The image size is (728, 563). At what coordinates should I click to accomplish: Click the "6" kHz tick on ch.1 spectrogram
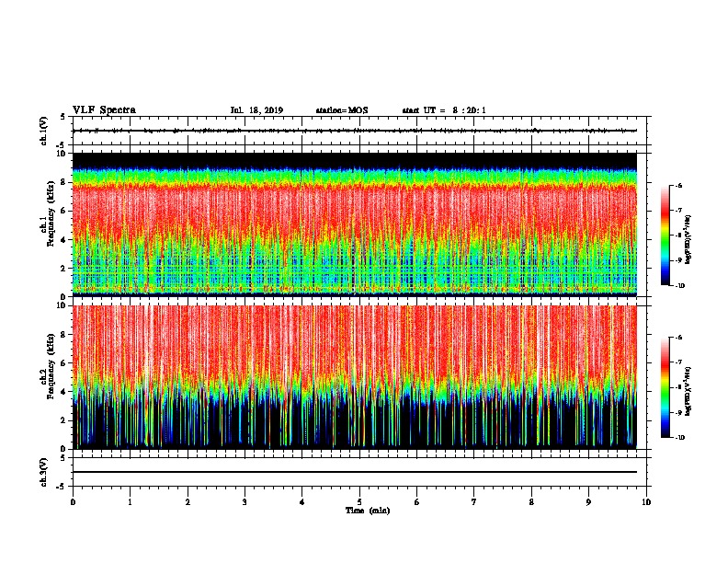click(64, 211)
